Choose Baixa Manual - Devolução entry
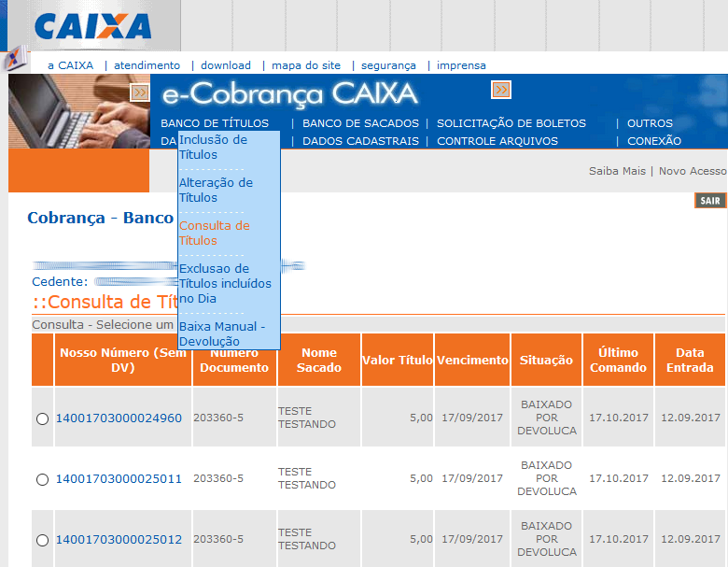728x567 pixels. point(222,333)
